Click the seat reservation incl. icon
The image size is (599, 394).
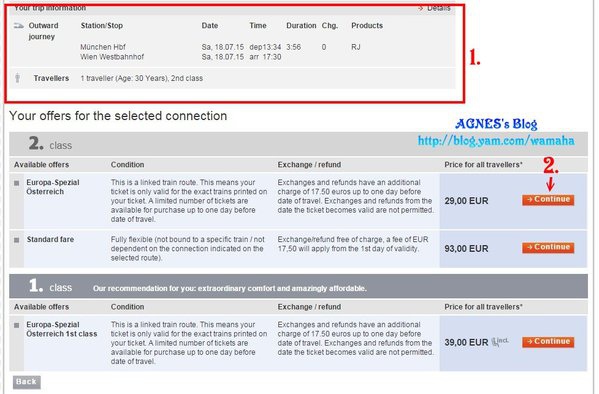(x=500, y=341)
